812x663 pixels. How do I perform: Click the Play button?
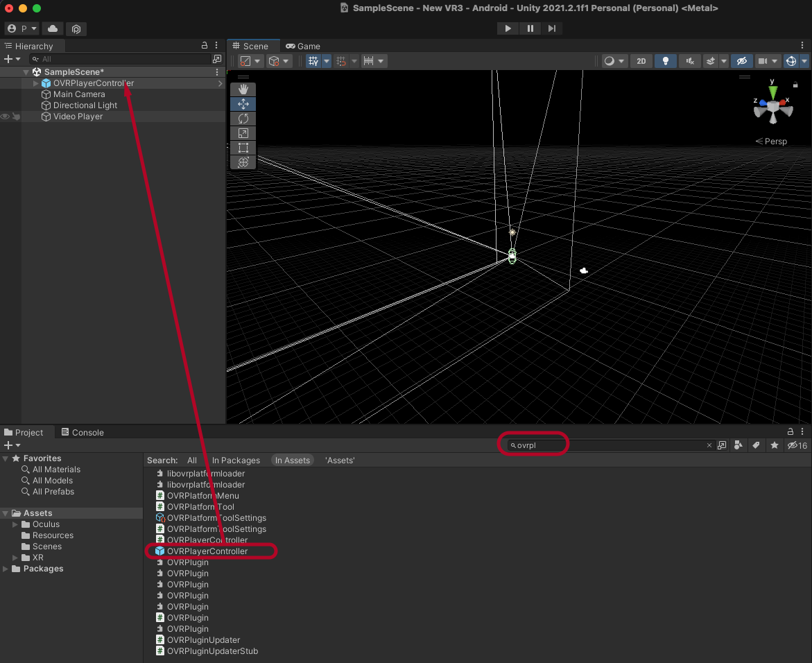[508, 28]
